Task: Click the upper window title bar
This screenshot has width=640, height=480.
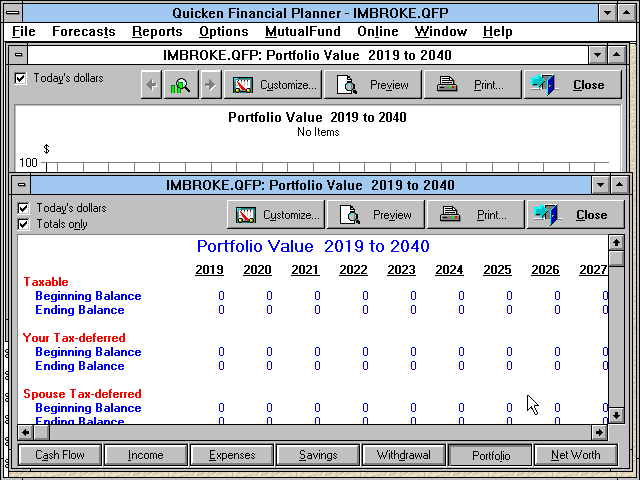Action: point(307,55)
